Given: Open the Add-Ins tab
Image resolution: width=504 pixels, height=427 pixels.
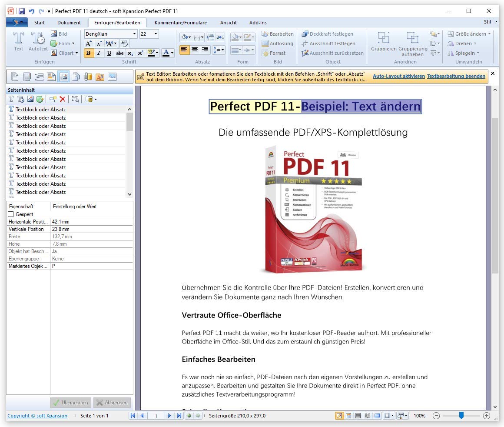Looking at the screenshot, I should [x=258, y=23].
